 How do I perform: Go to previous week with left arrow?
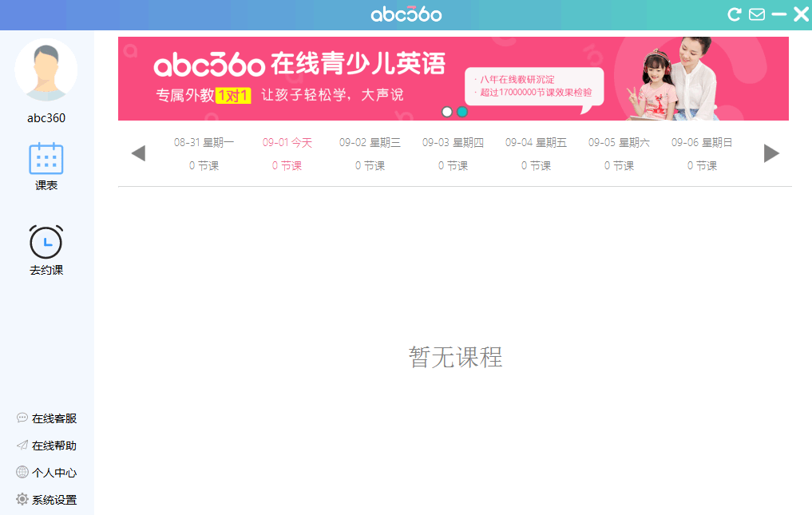(x=138, y=153)
